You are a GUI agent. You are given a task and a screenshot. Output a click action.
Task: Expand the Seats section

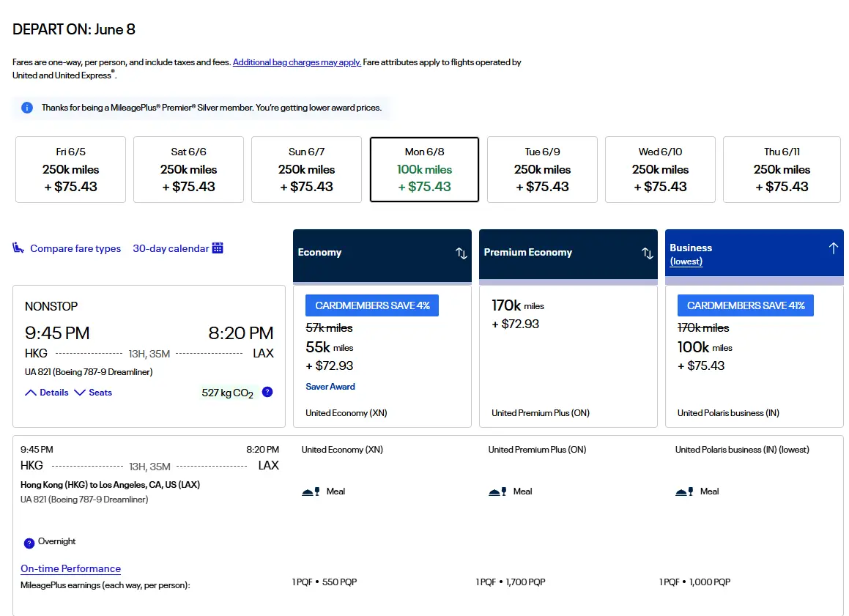coord(93,393)
